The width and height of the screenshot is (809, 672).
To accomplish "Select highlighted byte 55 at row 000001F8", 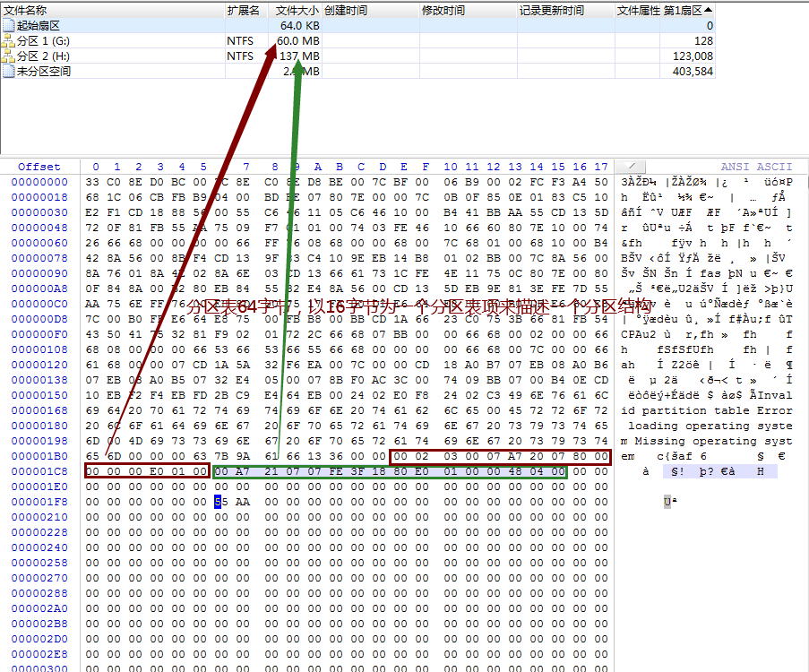I will (220, 502).
